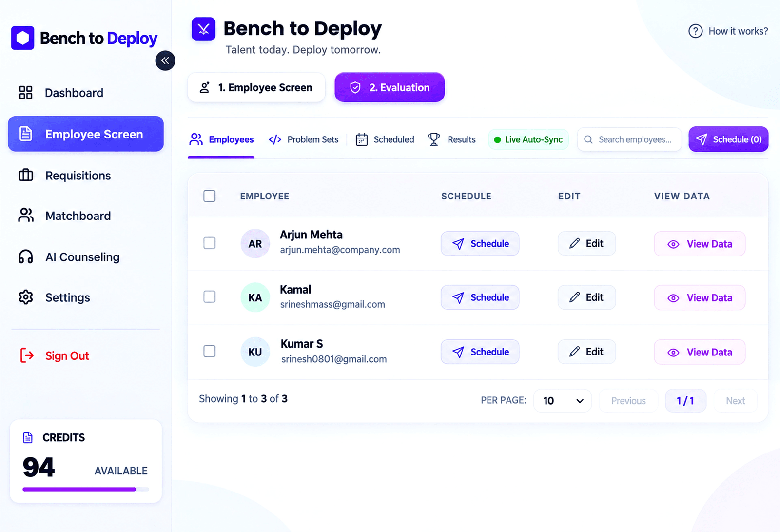Image resolution: width=780 pixels, height=532 pixels.
Task: Click the Next pagination button
Action: (735, 401)
